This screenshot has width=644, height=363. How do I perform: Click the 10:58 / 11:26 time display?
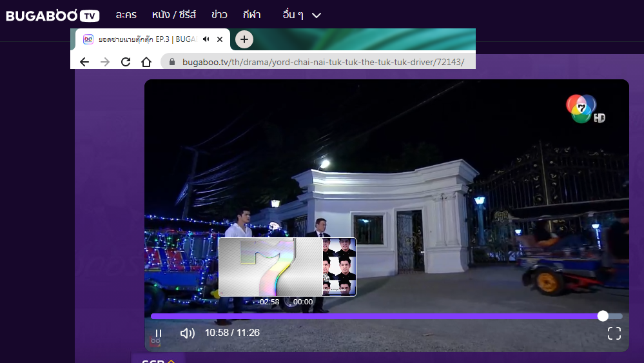pyautogui.click(x=233, y=333)
